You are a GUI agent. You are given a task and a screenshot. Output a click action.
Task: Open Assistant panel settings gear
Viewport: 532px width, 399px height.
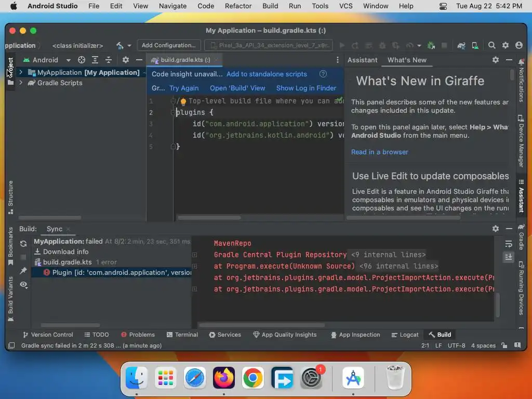coord(495,60)
